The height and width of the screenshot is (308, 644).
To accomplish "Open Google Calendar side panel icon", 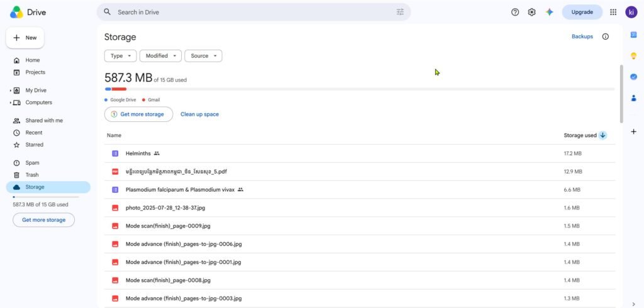I will tap(633, 35).
